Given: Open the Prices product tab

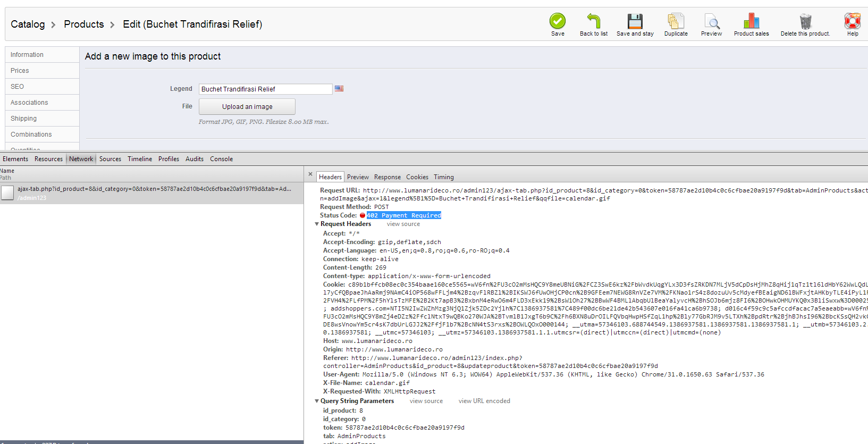Looking at the screenshot, I should [x=42, y=71].
